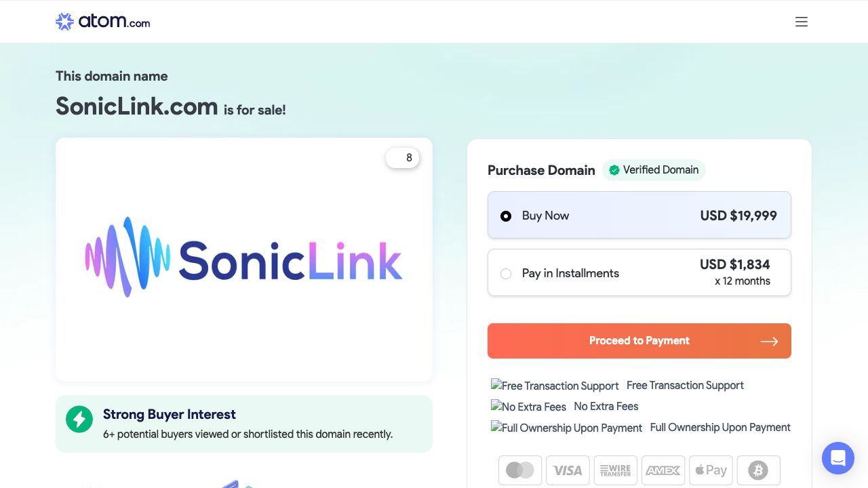Select the Buy Now radio option

coord(506,216)
